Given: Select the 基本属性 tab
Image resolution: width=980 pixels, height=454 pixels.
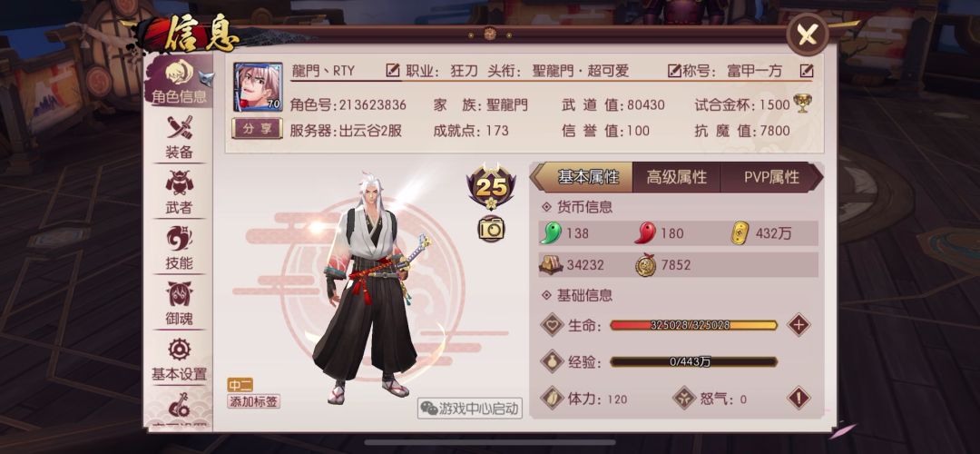Looking at the screenshot, I should (x=582, y=177).
